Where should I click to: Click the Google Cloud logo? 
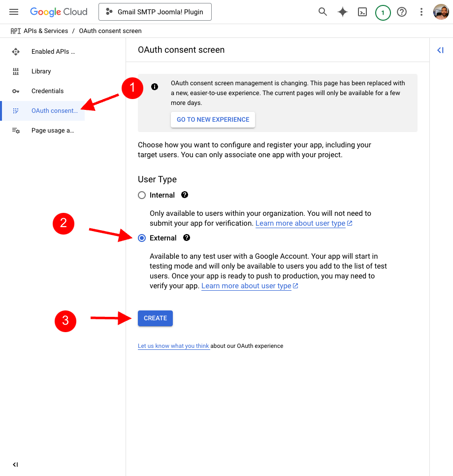click(59, 12)
